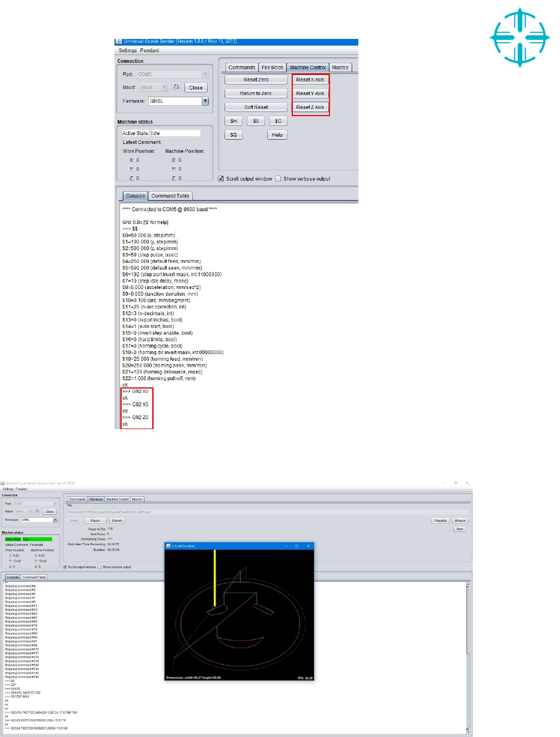This screenshot has width=560, height=737.
Task: Select Console tab in upper window
Action: pos(135,196)
